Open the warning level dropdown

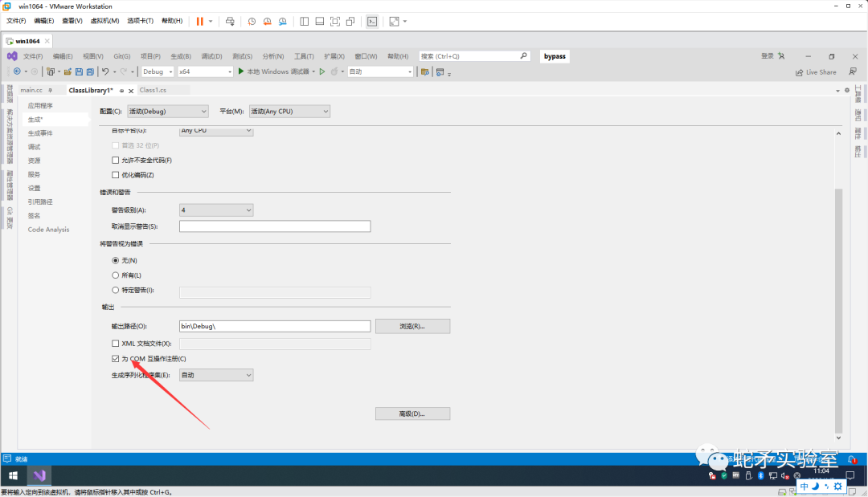click(x=216, y=210)
